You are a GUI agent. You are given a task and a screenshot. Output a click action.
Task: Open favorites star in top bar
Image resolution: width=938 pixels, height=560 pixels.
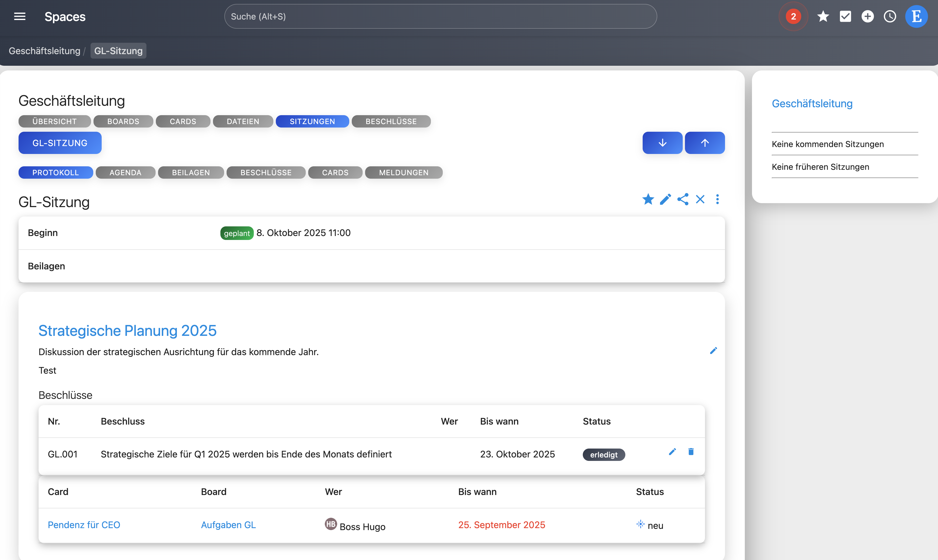(x=823, y=17)
